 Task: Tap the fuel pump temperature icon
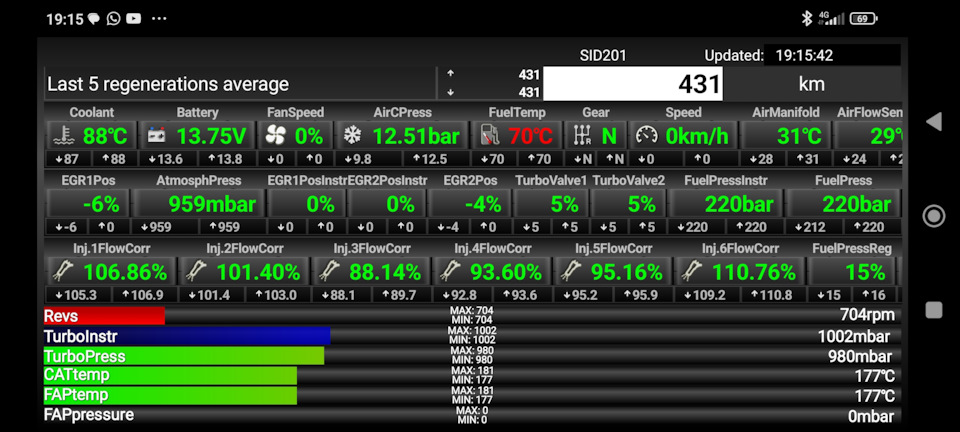(x=489, y=136)
